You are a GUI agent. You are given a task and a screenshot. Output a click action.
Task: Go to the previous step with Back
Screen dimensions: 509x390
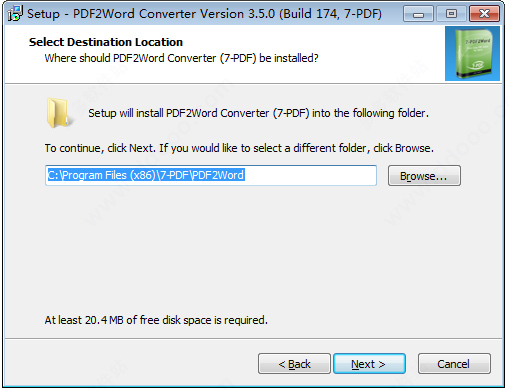coord(294,364)
